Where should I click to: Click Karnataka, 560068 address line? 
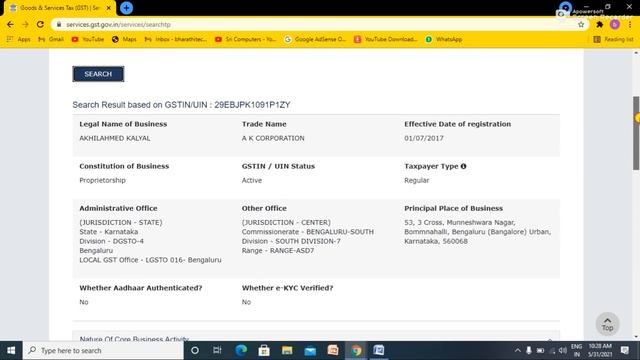click(x=436, y=241)
